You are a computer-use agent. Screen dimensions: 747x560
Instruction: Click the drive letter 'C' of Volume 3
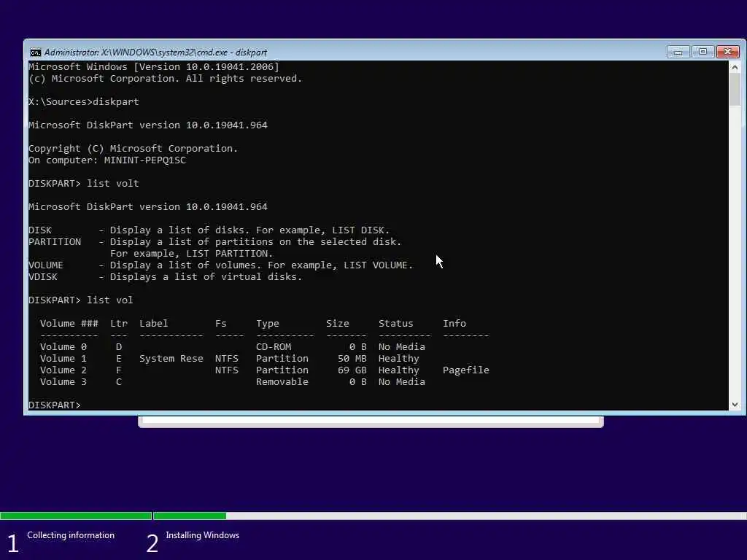(119, 381)
